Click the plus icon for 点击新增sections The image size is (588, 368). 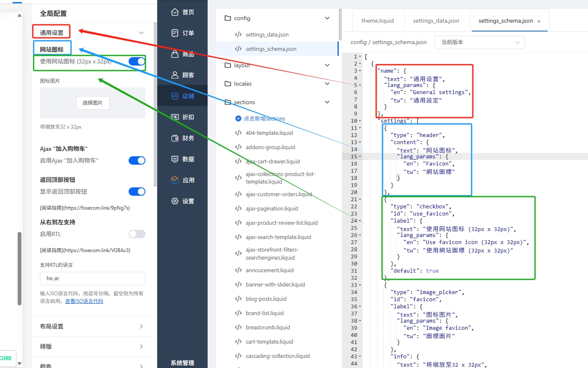pyautogui.click(x=238, y=118)
